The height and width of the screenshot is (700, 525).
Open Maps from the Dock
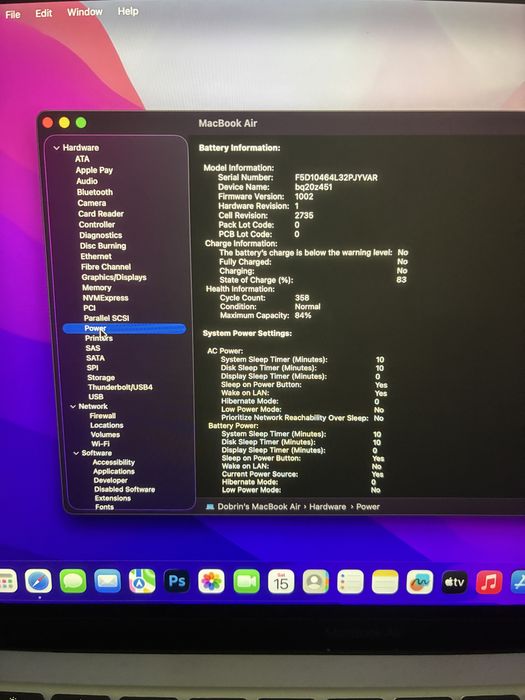(142, 581)
